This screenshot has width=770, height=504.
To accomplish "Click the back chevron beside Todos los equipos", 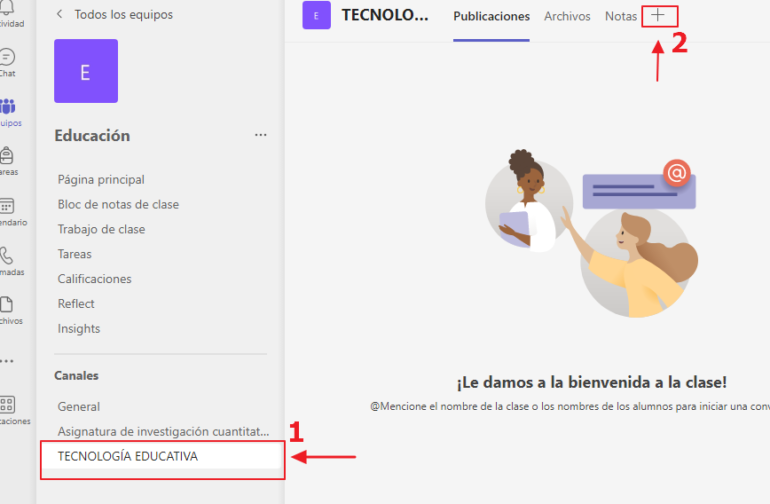I will point(59,14).
